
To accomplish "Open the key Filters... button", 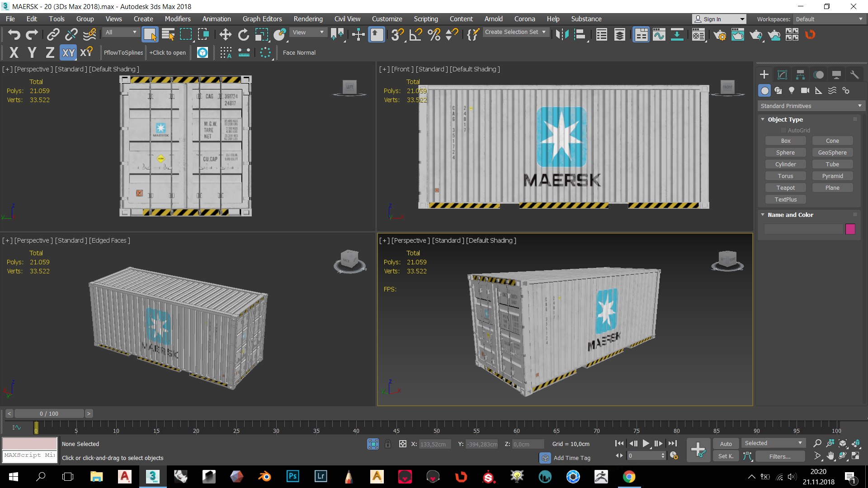I will [780, 456].
